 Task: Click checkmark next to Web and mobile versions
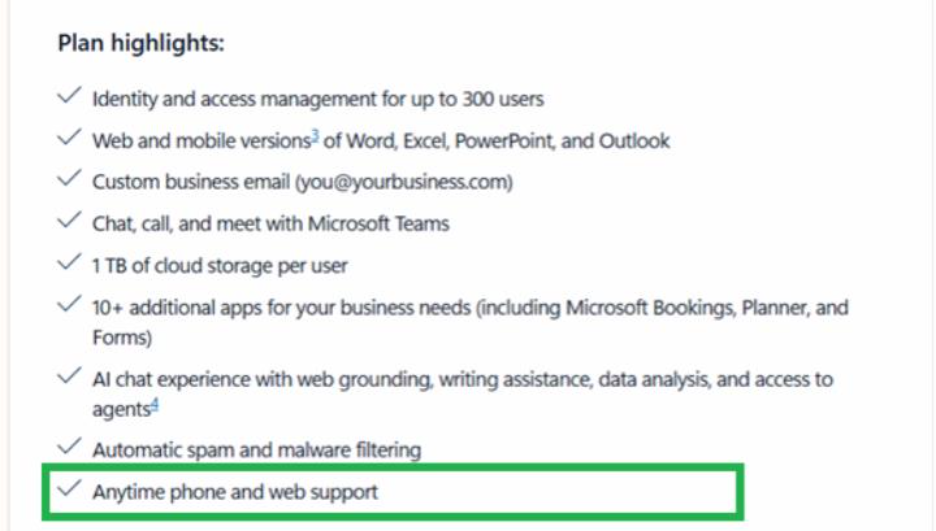click(x=69, y=137)
